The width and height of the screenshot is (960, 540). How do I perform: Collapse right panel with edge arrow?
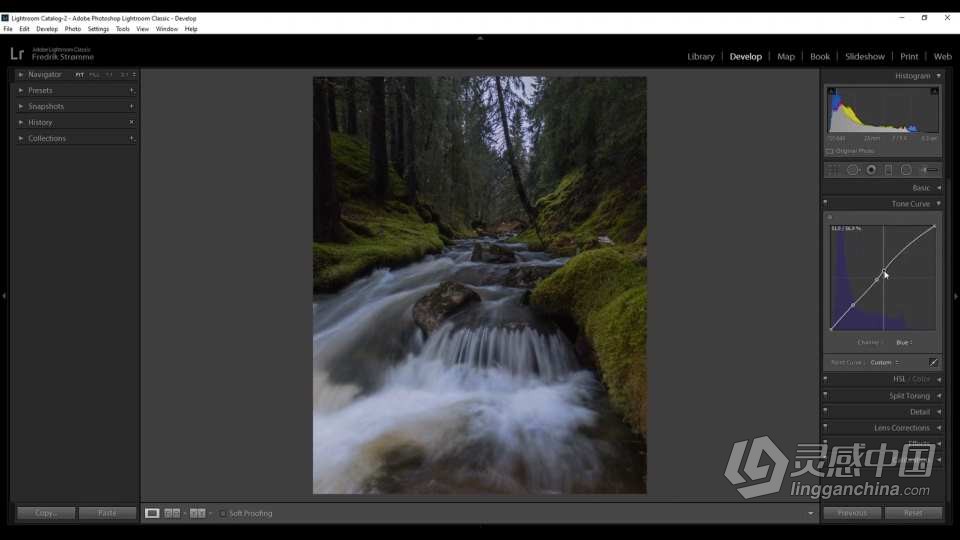point(956,296)
